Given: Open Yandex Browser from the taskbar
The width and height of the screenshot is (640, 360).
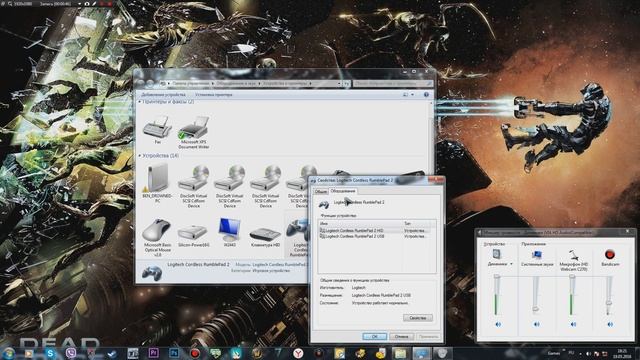Looking at the screenshot, I should [x=298, y=353].
